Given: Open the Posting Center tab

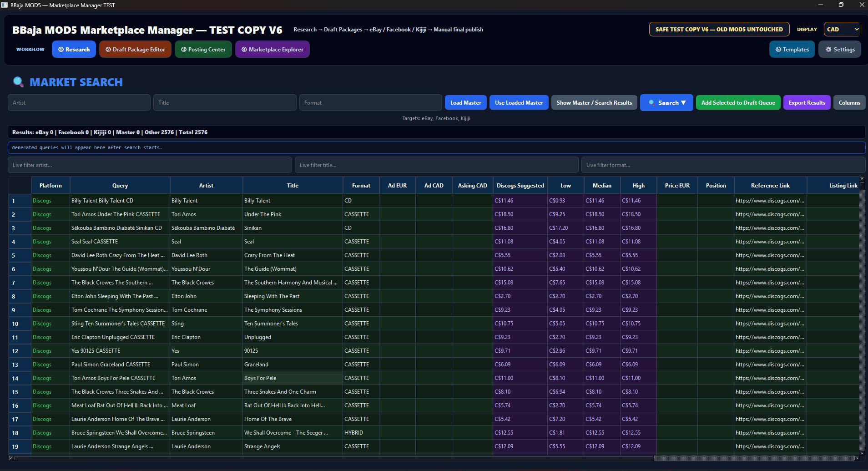Looking at the screenshot, I should (203, 49).
